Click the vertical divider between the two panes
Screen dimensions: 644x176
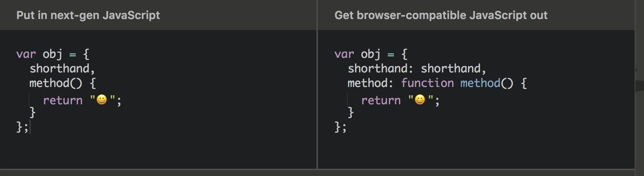click(317, 87)
